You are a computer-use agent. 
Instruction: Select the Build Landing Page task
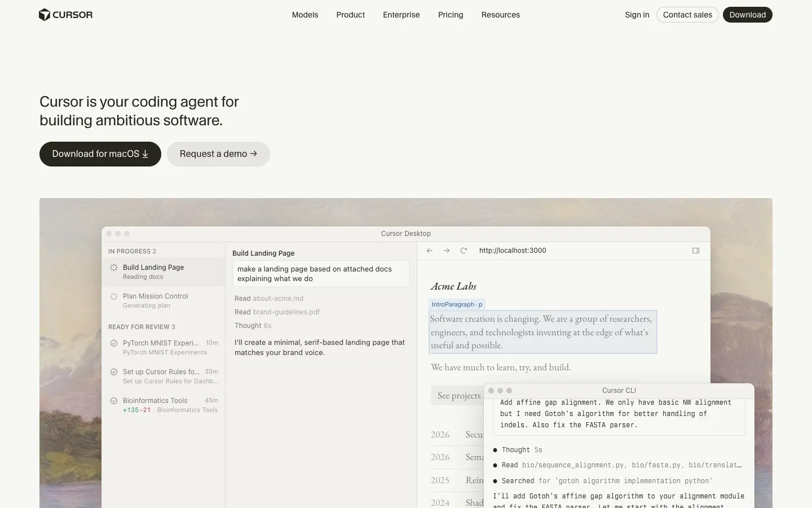164,271
